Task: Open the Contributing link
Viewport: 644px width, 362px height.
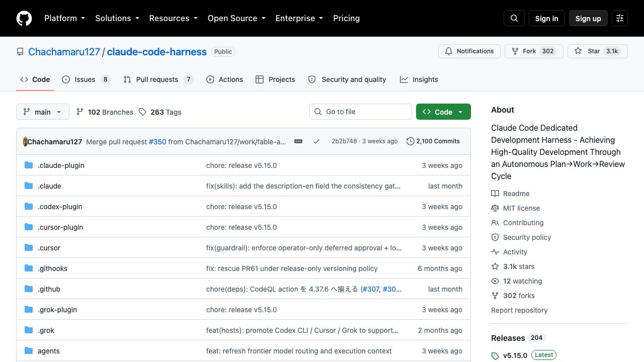Action: tap(517, 223)
